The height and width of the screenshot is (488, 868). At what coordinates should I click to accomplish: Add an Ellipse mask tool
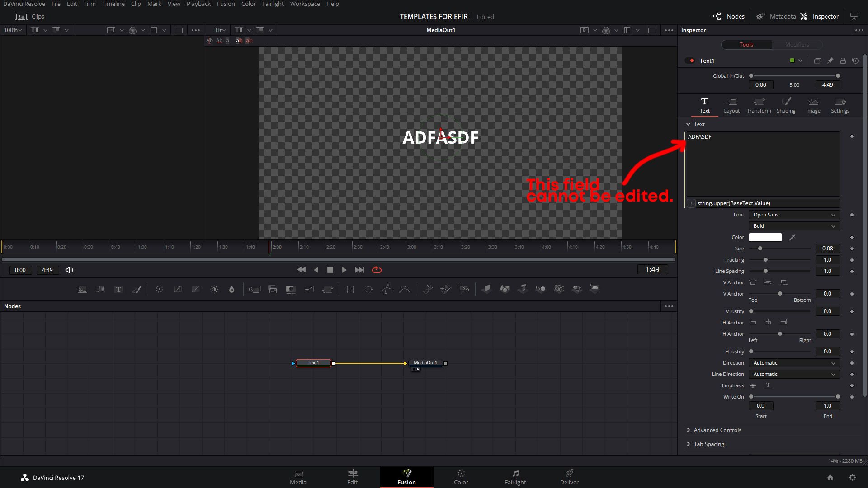(x=368, y=289)
